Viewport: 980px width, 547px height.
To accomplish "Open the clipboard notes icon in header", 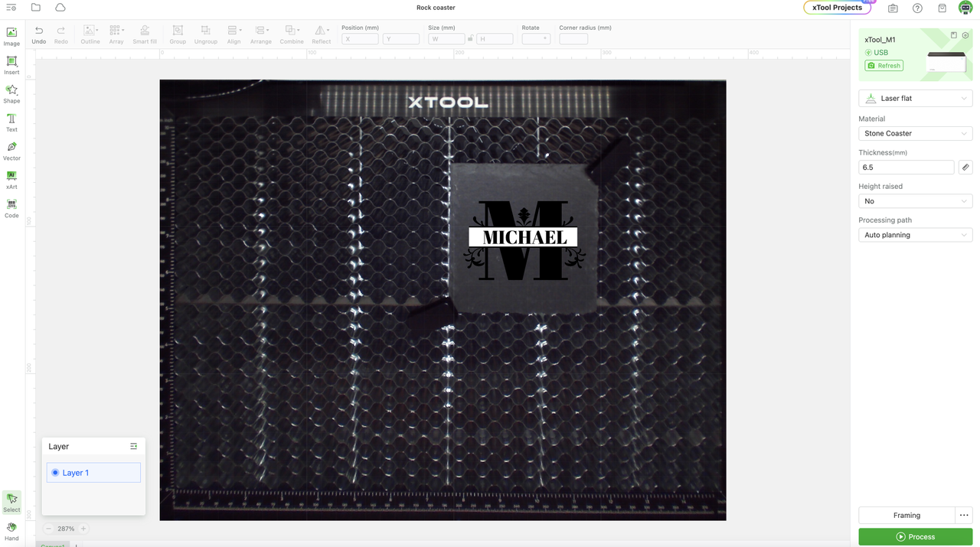I will click(893, 8).
